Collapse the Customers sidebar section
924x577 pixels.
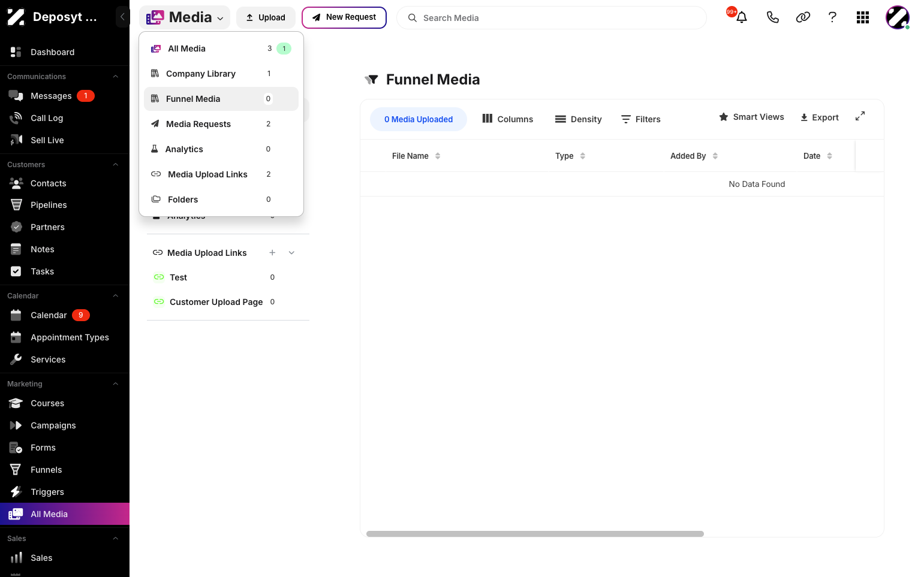click(116, 165)
